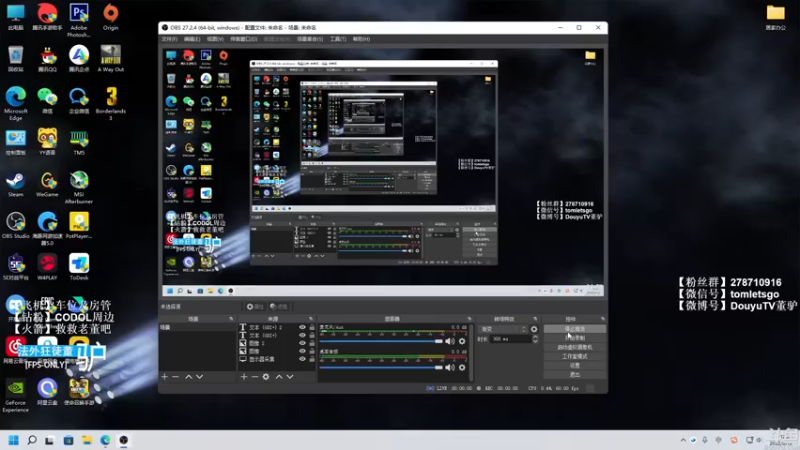Mute the 麦克风/Aux speaker icon
The height and width of the screenshot is (450, 800).
(449, 341)
